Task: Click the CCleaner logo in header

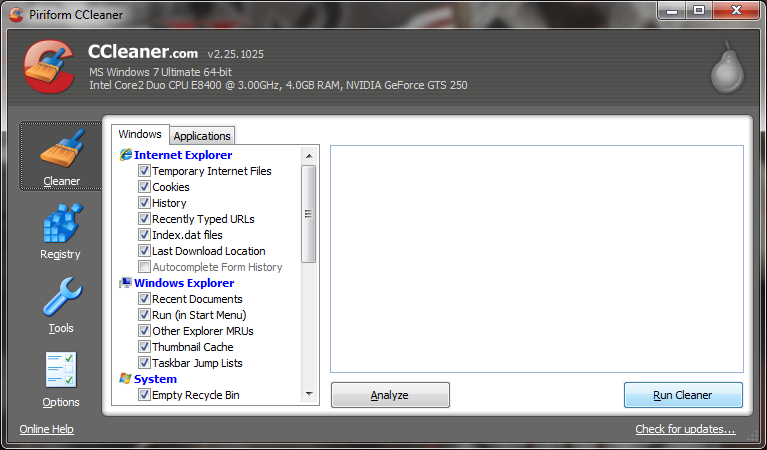Action: click(x=49, y=67)
